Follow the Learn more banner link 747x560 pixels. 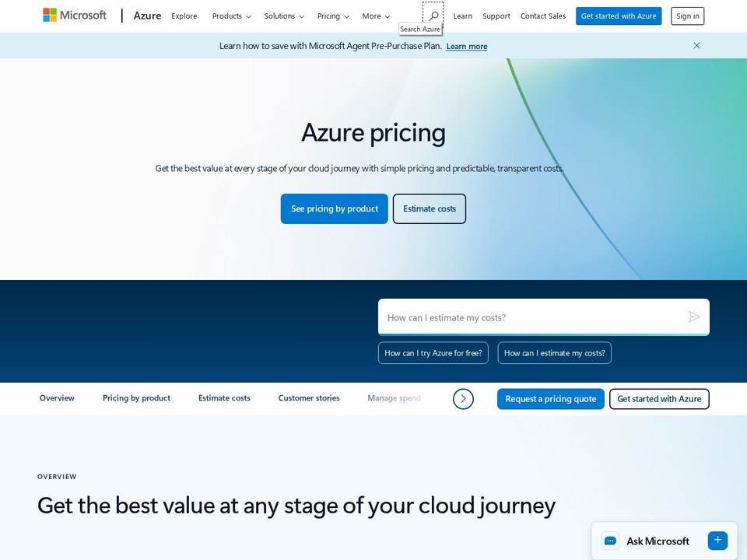tap(467, 46)
